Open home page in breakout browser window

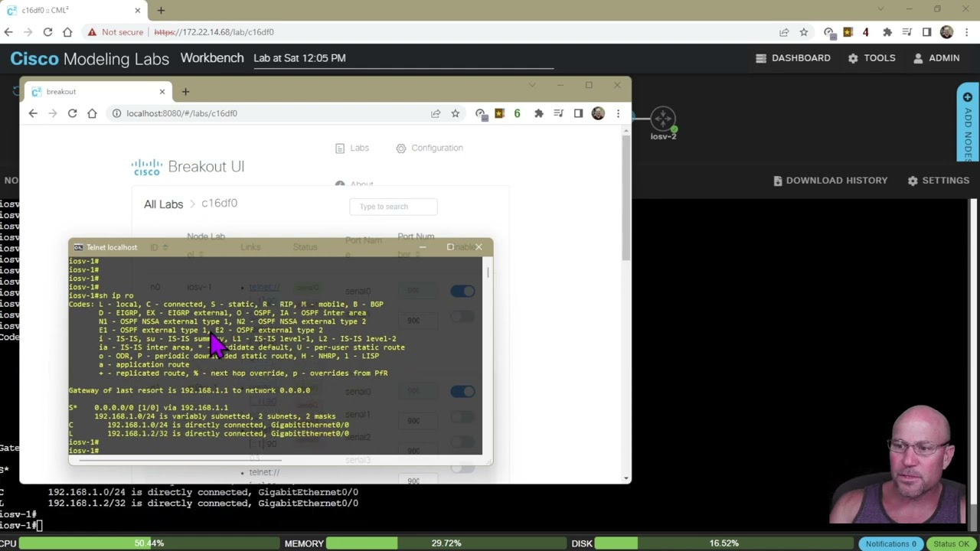click(92, 113)
